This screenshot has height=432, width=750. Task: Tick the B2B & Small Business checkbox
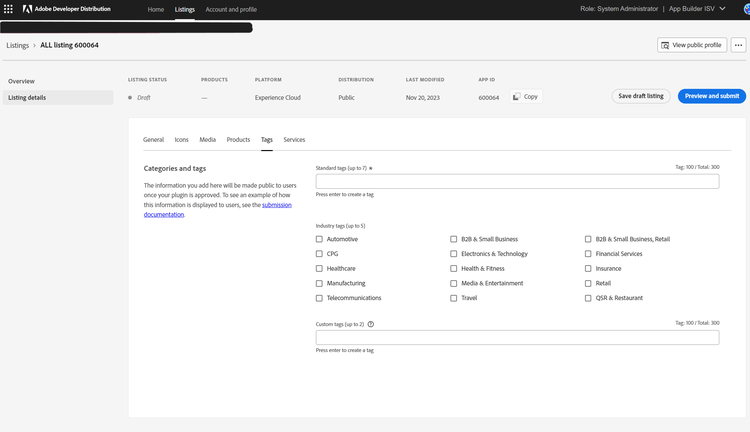453,239
